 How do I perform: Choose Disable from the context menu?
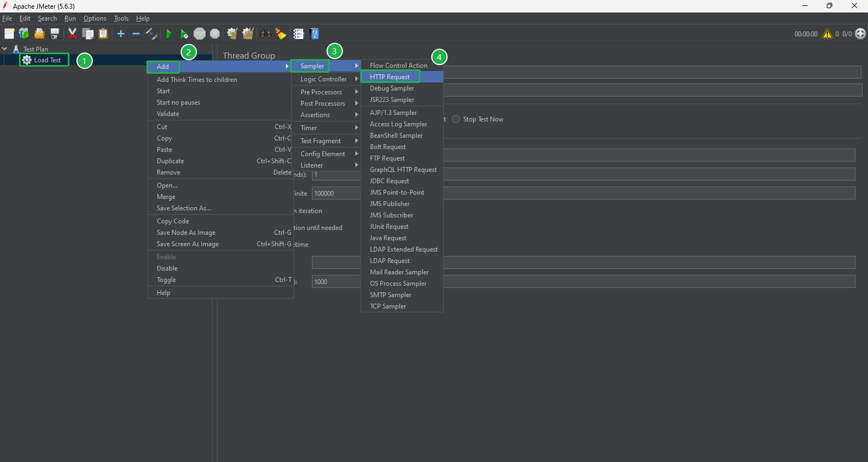click(x=220, y=268)
